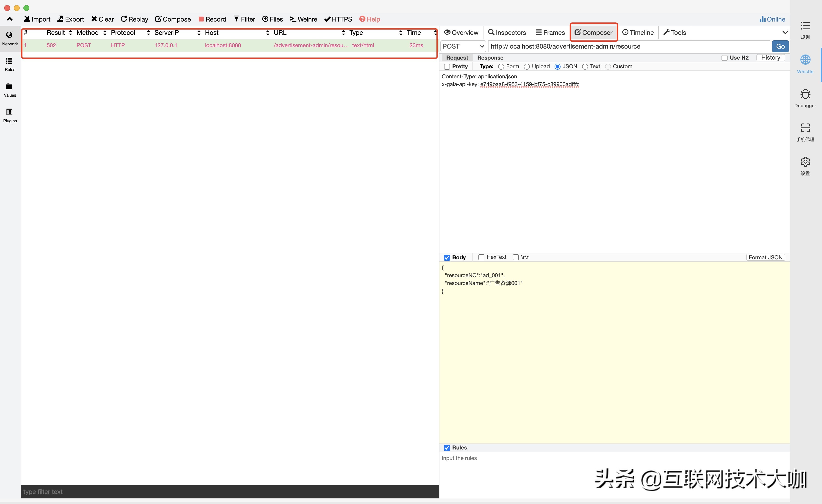The width and height of the screenshot is (822, 504).
Task: Click the Go button to send request
Action: coord(780,46)
